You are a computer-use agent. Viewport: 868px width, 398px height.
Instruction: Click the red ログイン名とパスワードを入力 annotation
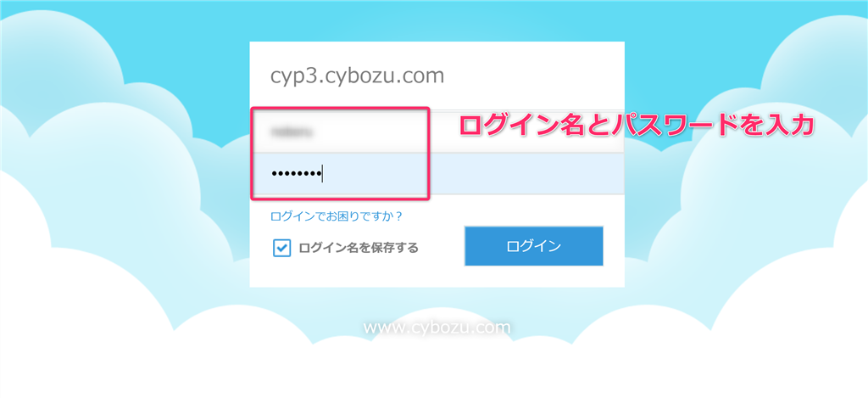click(637, 126)
